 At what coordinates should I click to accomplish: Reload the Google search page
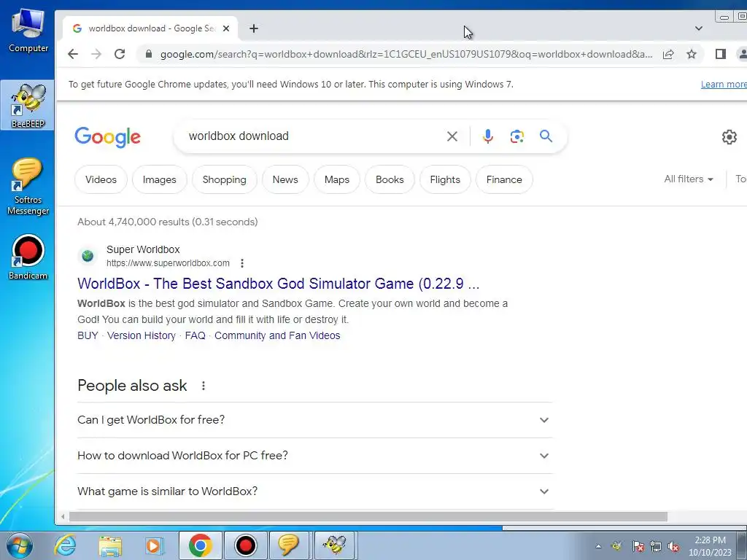(120, 54)
